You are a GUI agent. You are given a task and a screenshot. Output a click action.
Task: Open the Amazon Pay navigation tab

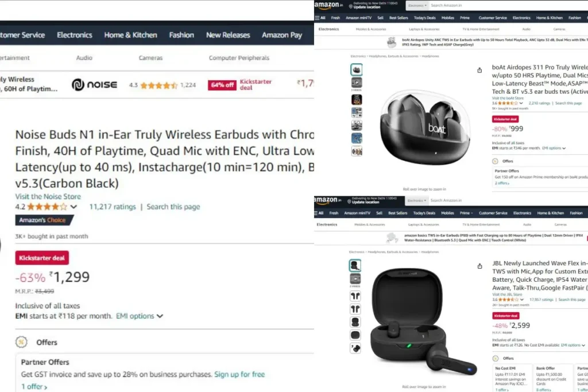[281, 35]
